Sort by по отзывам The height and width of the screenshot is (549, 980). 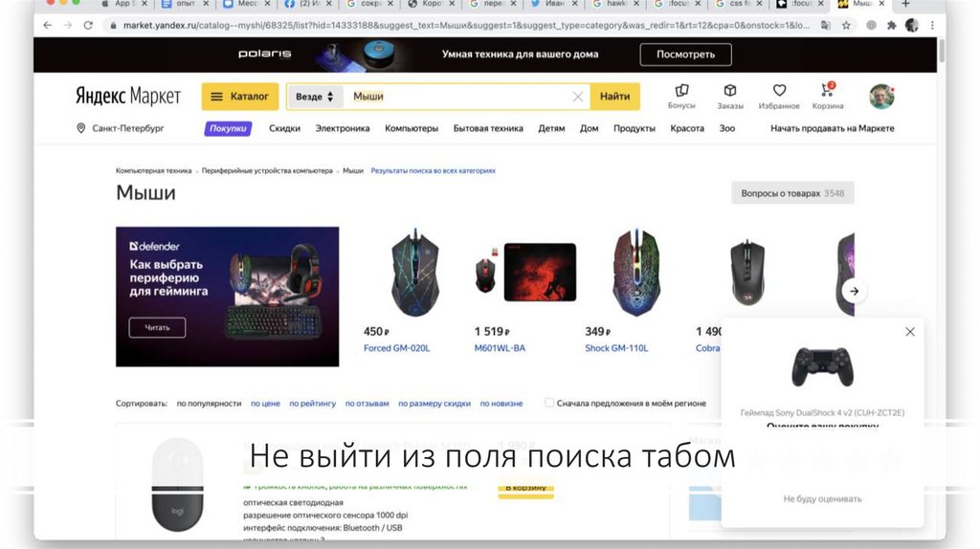[x=367, y=404]
